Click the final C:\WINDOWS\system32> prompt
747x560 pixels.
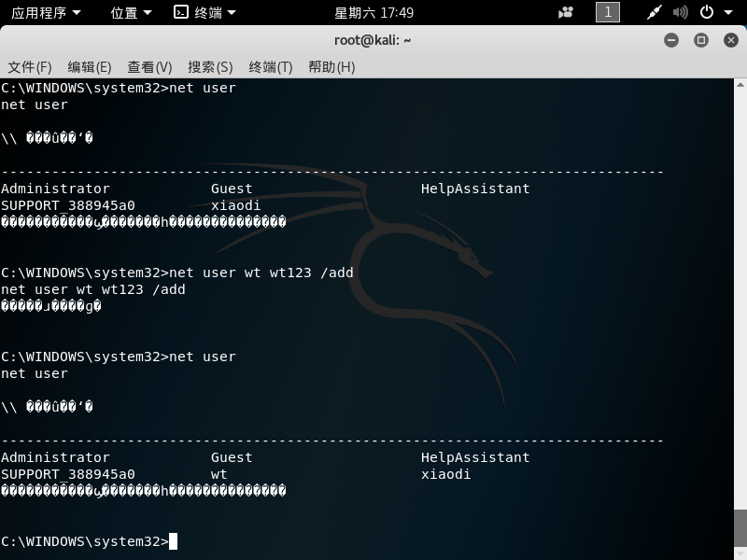click(85, 542)
